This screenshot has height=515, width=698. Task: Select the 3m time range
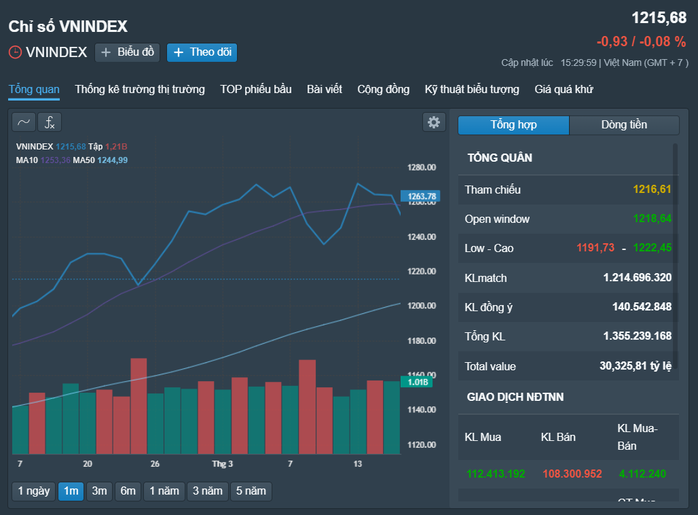pos(99,491)
